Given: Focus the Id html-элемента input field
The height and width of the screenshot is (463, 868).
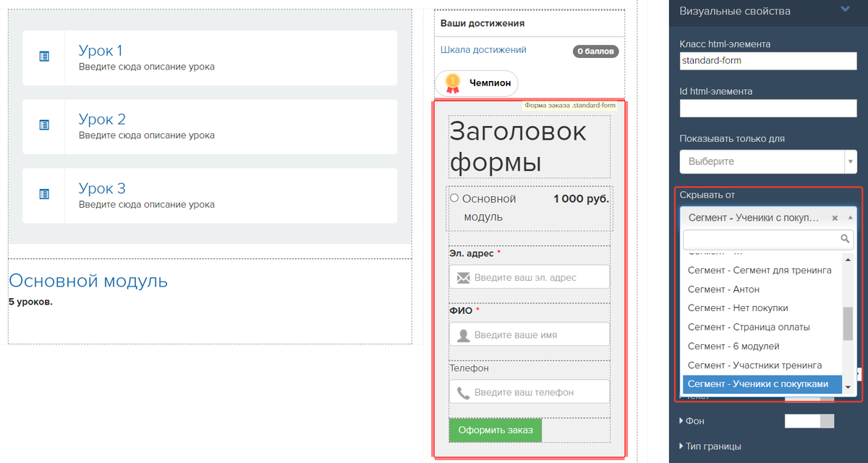Looking at the screenshot, I should pos(768,109).
